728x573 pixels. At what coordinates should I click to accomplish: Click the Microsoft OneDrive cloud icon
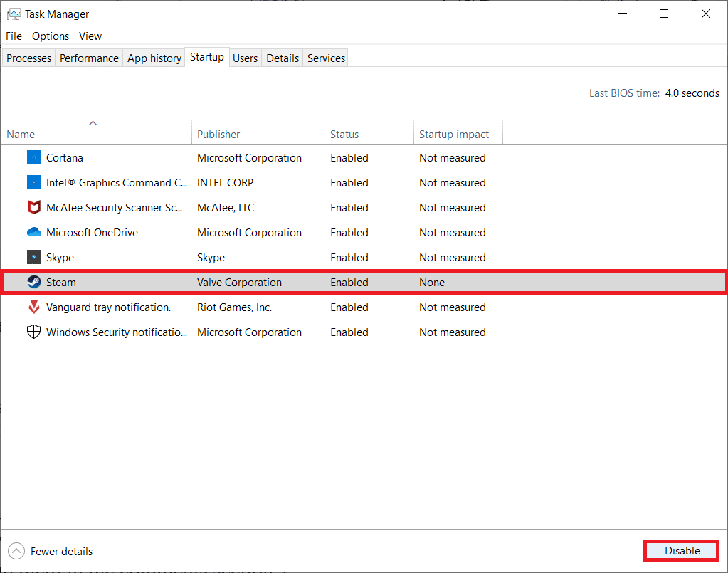pos(34,232)
